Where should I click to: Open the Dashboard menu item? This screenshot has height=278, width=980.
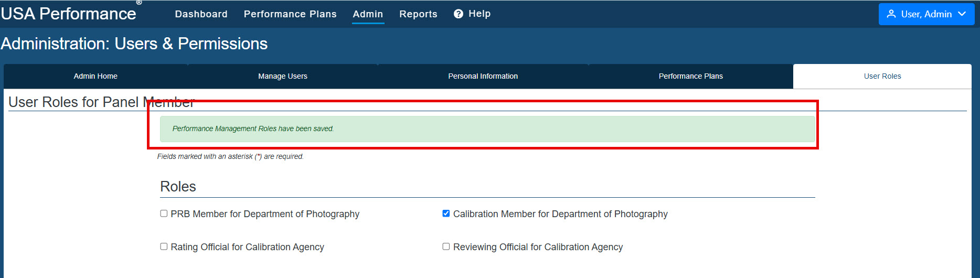tap(201, 14)
